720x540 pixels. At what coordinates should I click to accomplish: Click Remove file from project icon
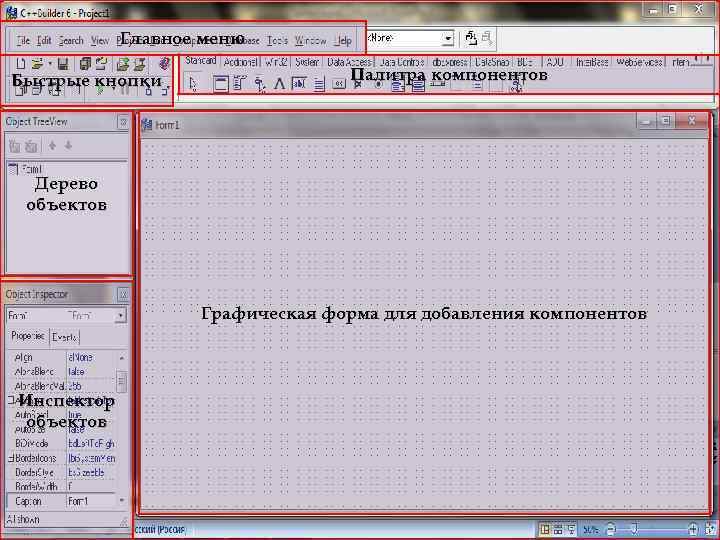click(x=139, y=63)
